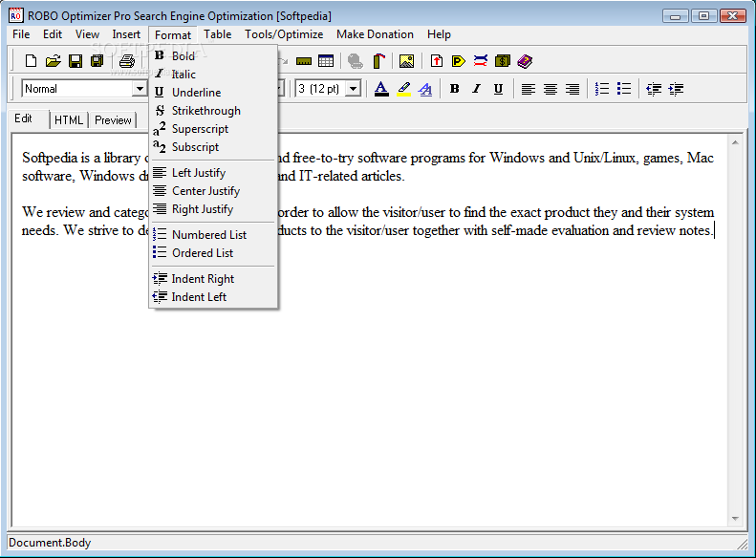The image size is (756, 558).
Task: Click the dollar sign money icon
Action: (x=503, y=61)
